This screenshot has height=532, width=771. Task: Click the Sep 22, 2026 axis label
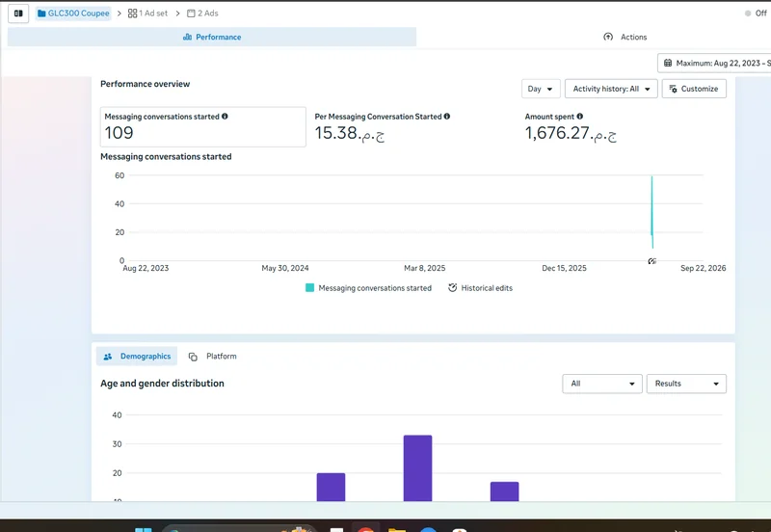(x=704, y=268)
